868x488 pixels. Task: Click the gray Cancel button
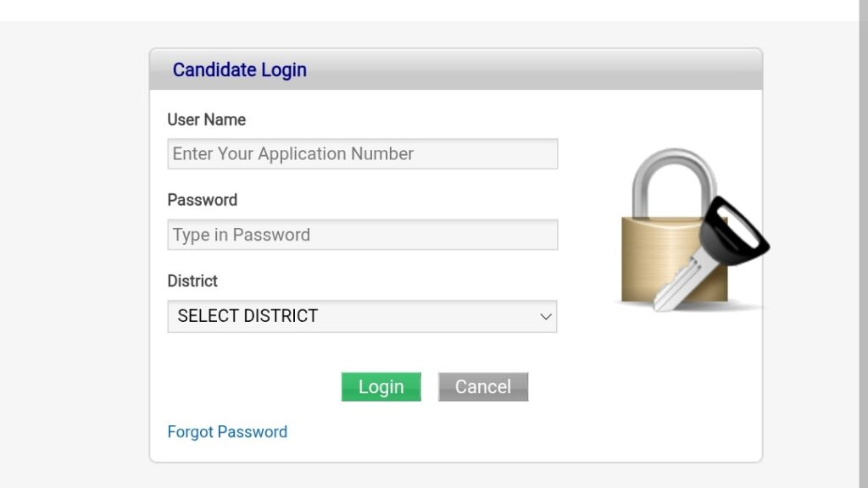(x=483, y=386)
